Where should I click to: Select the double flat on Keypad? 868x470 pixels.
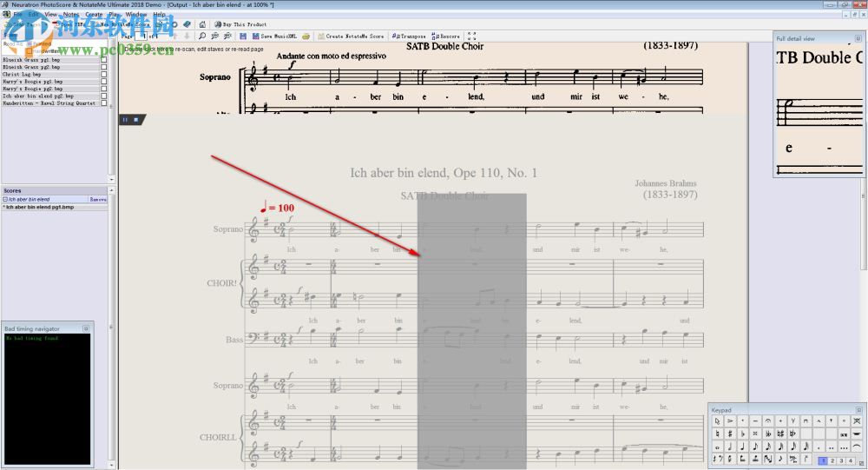coord(768,434)
